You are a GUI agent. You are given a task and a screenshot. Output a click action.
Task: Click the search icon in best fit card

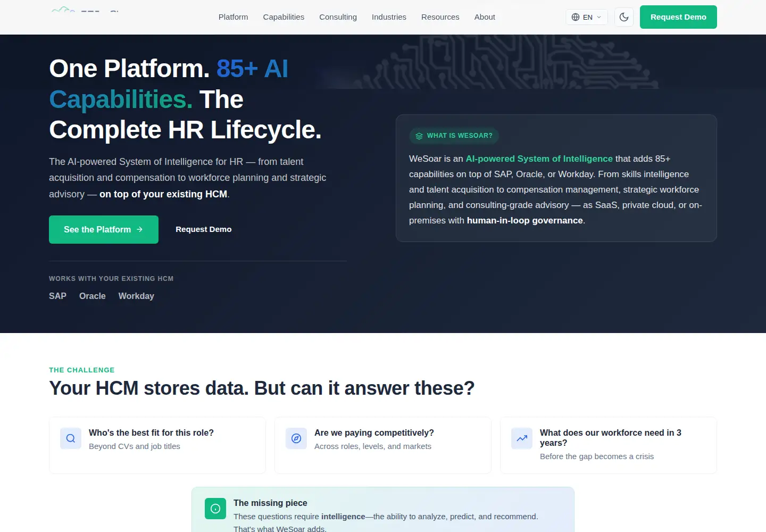pyautogui.click(x=71, y=438)
